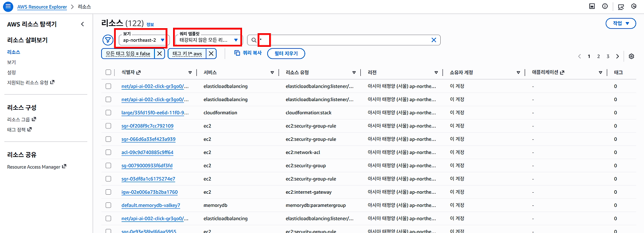
Task: Click '모든 태그 있음 = false' filter token text
Action: pyautogui.click(x=128, y=53)
